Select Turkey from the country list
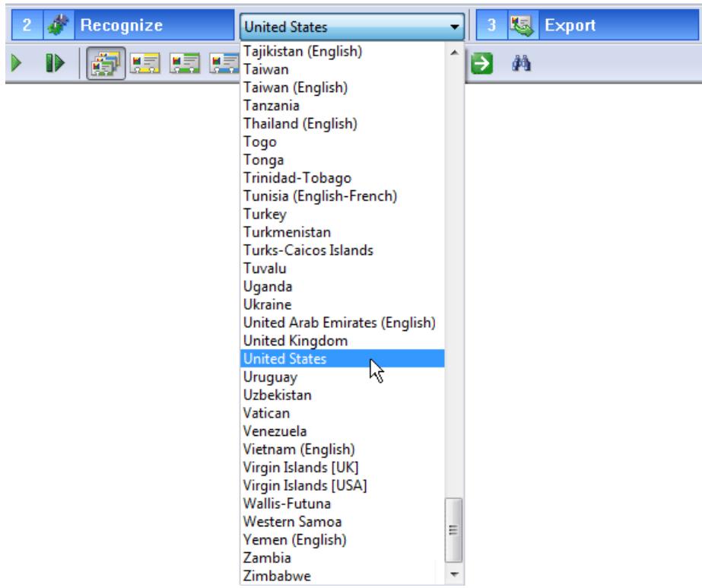Viewport: 702px width, 588px height. click(x=342, y=214)
